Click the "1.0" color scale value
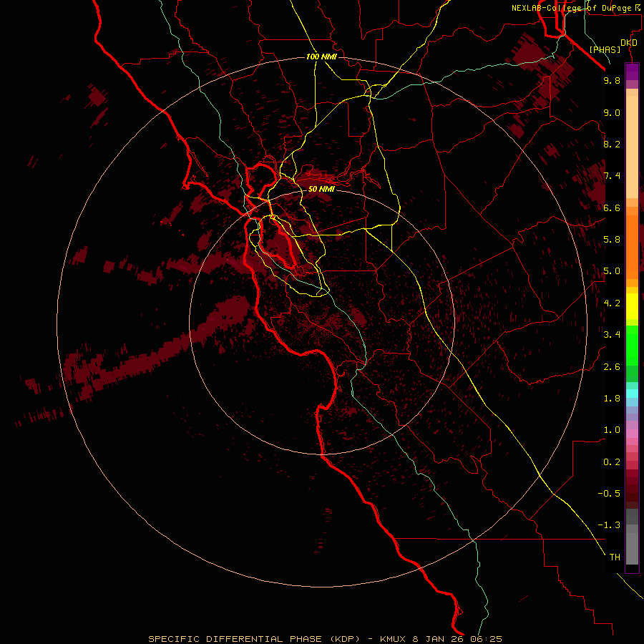 [x=612, y=430]
